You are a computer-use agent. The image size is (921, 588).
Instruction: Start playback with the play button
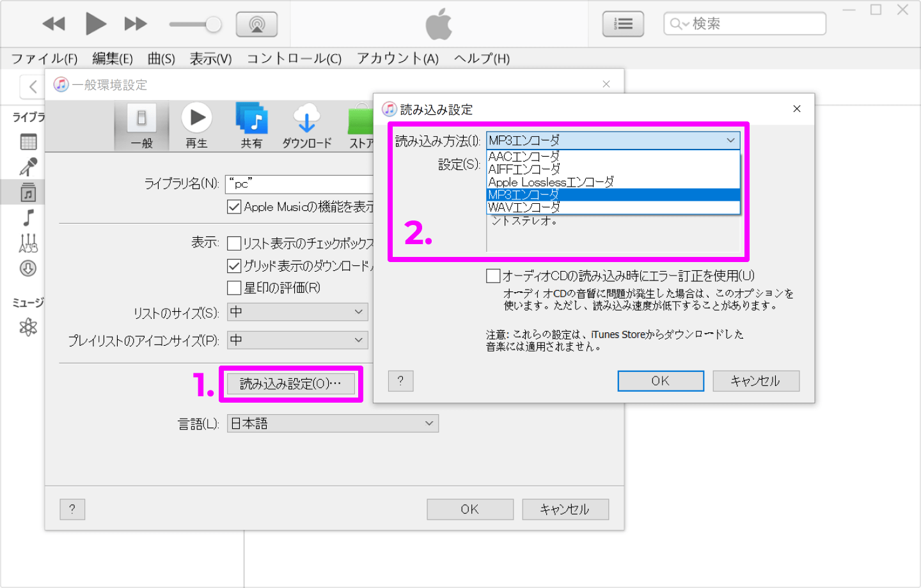click(x=96, y=24)
